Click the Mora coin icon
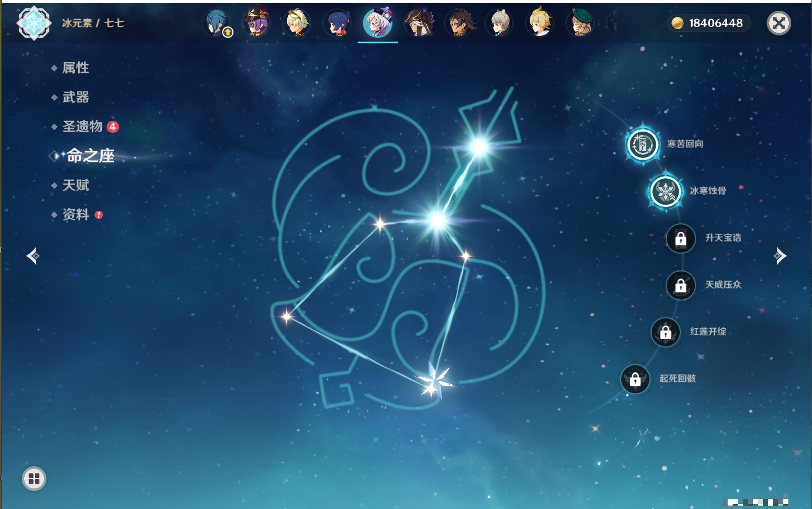 (x=678, y=23)
